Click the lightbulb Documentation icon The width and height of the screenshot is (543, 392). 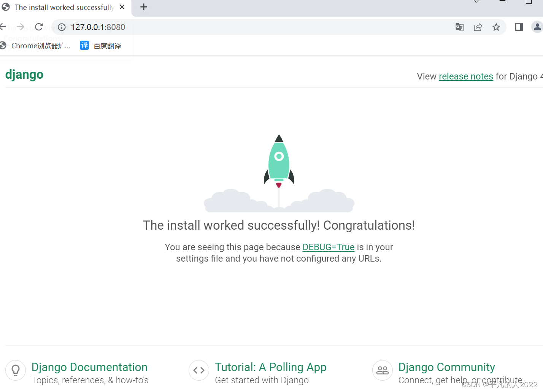(x=16, y=370)
